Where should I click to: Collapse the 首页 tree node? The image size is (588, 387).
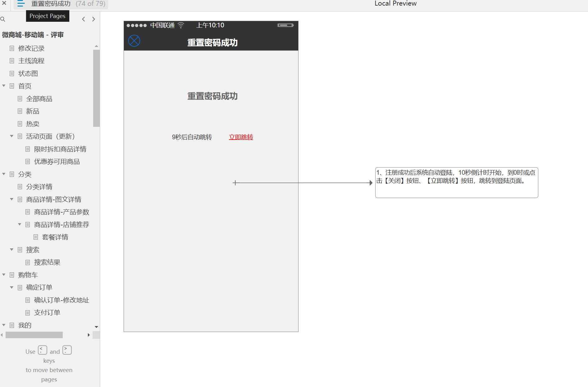point(4,86)
